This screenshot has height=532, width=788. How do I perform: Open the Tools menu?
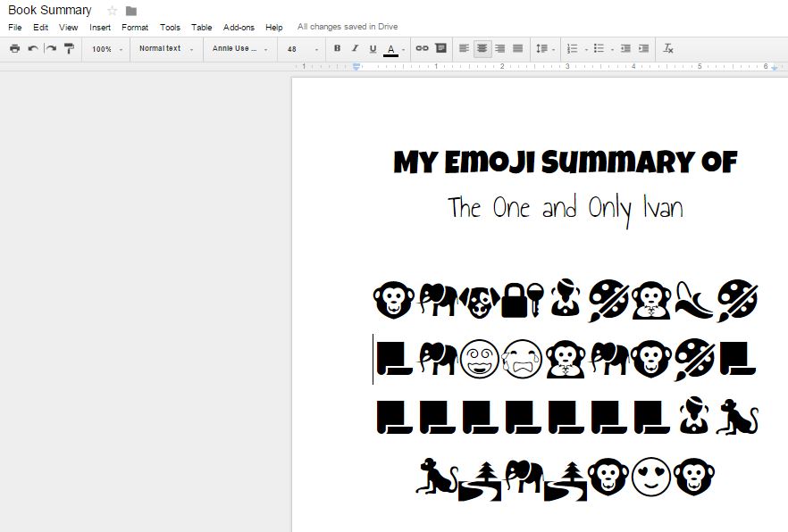coord(170,27)
